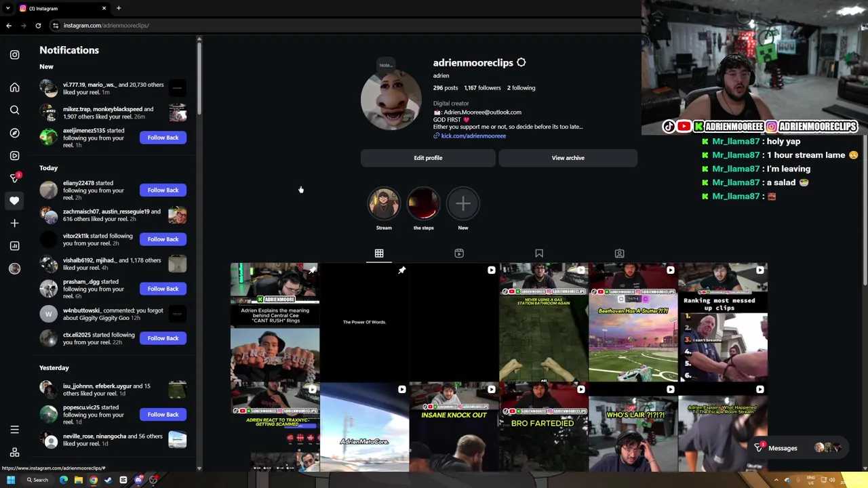View the 2 following list
868x488 pixels.
tap(521, 88)
